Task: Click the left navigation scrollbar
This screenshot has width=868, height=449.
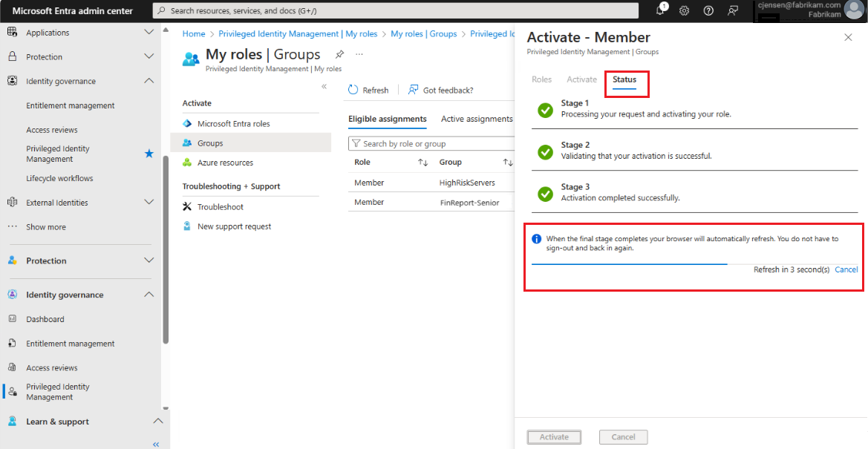Action: (x=166, y=250)
